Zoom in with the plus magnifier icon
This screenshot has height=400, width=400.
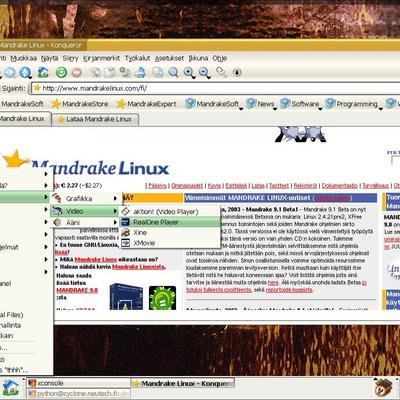click(189, 72)
